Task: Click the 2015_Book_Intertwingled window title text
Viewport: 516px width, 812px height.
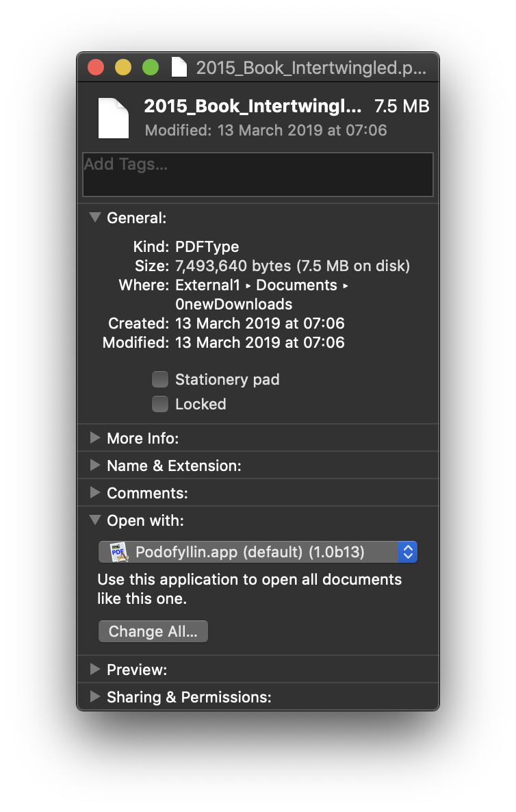Action: 311,67
